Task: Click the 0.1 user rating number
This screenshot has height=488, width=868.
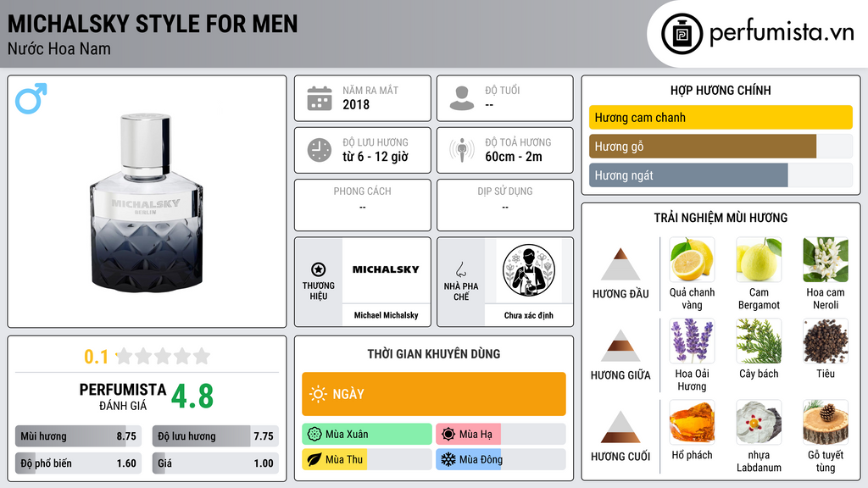Action: click(x=96, y=357)
